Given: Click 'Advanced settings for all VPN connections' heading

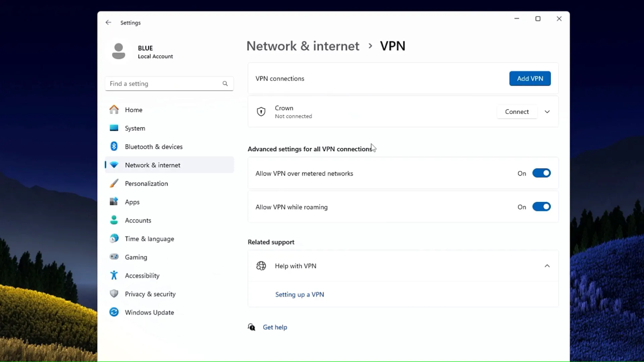Looking at the screenshot, I should click(x=310, y=149).
